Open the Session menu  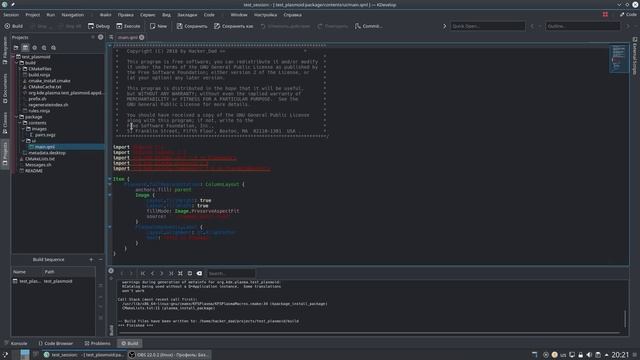point(11,15)
